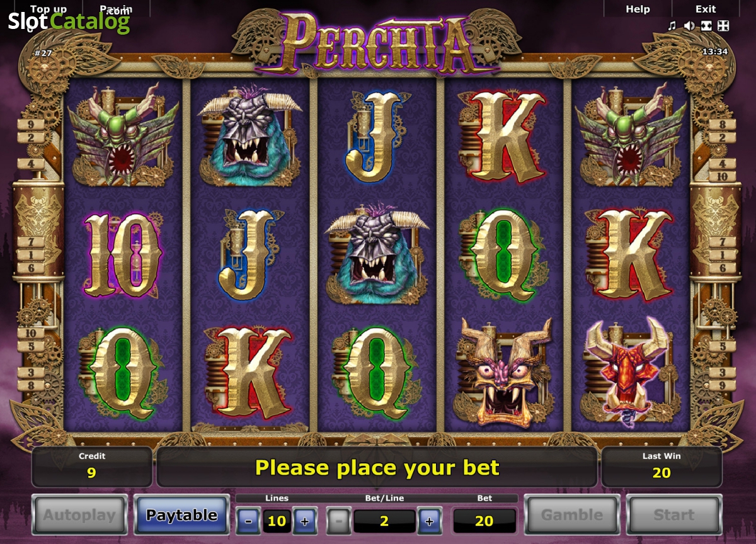Image resolution: width=756 pixels, height=544 pixels.
Task: Select Exit in the top bar
Action: click(706, 9)
